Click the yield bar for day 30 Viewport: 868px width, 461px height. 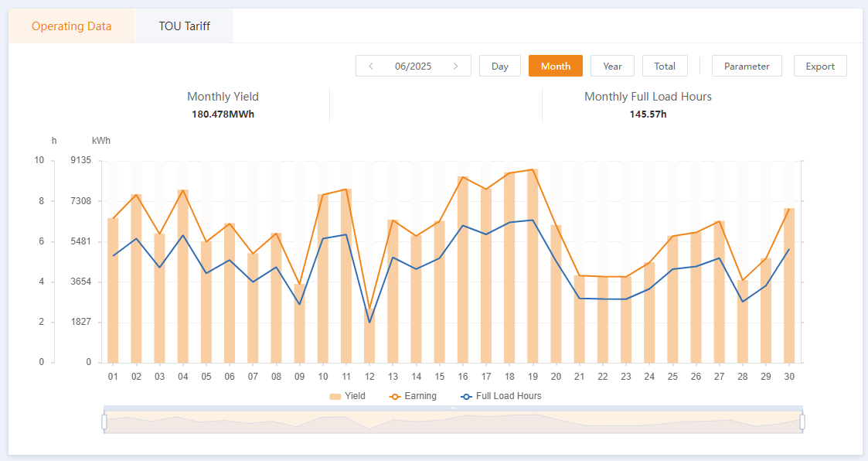click(x=789, y=286)
